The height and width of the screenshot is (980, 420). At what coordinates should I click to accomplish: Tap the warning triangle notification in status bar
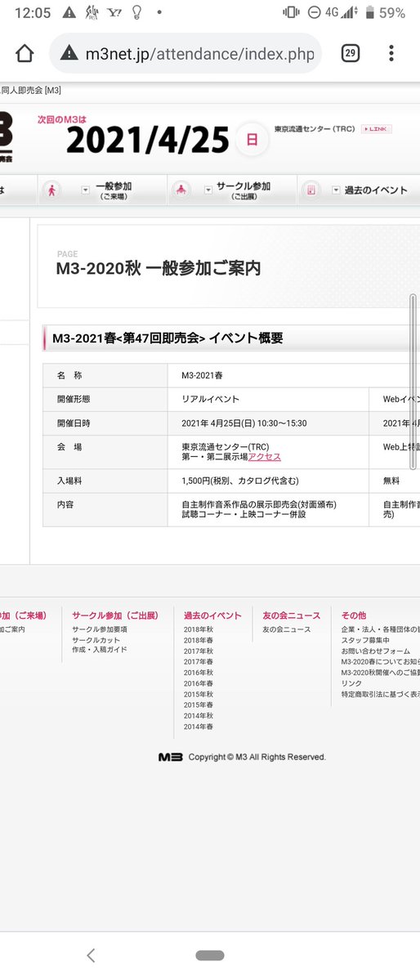69,12
